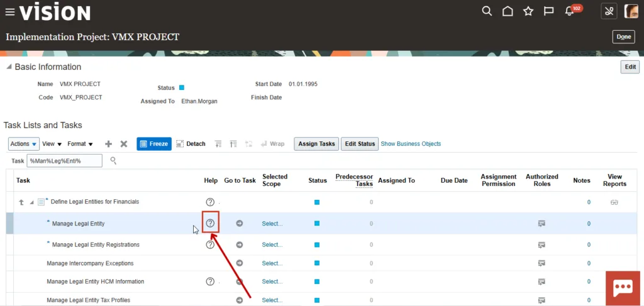Open the hamburger navigation menu
644x306 pixels.
(9, 12)
